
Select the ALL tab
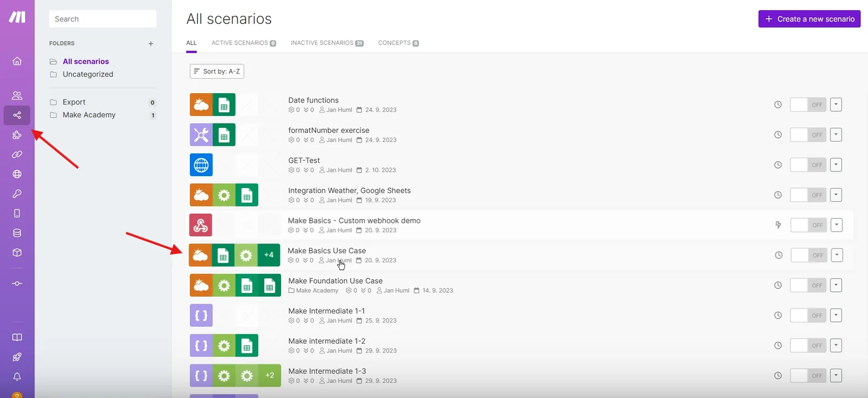192,43
